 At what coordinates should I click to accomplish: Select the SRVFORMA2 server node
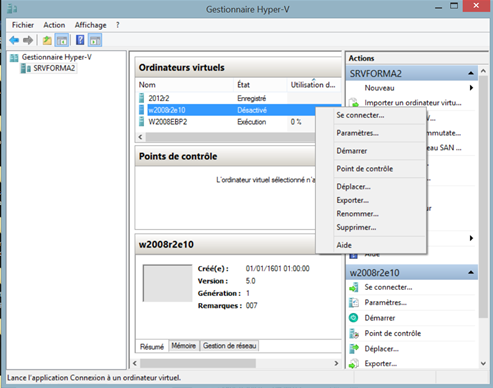pyautogui.click(x=54, y=68)
